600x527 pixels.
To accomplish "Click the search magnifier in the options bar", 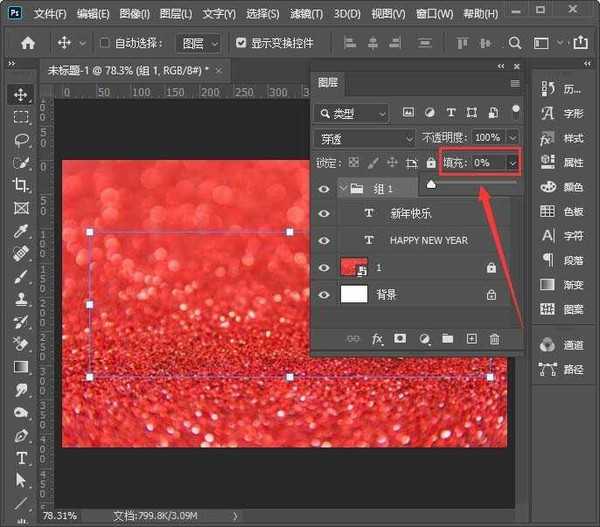I will (x=515, y=43).
